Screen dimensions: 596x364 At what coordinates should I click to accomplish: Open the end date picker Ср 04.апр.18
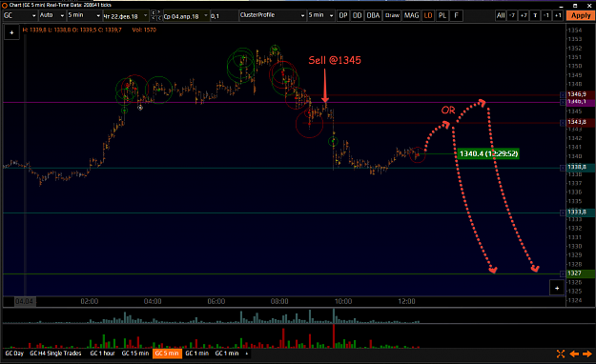click(x=186, y=16)
